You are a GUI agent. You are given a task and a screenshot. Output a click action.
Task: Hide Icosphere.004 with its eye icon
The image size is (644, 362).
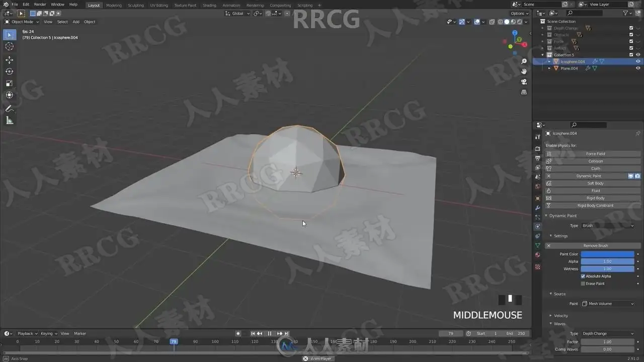point(638,61)
